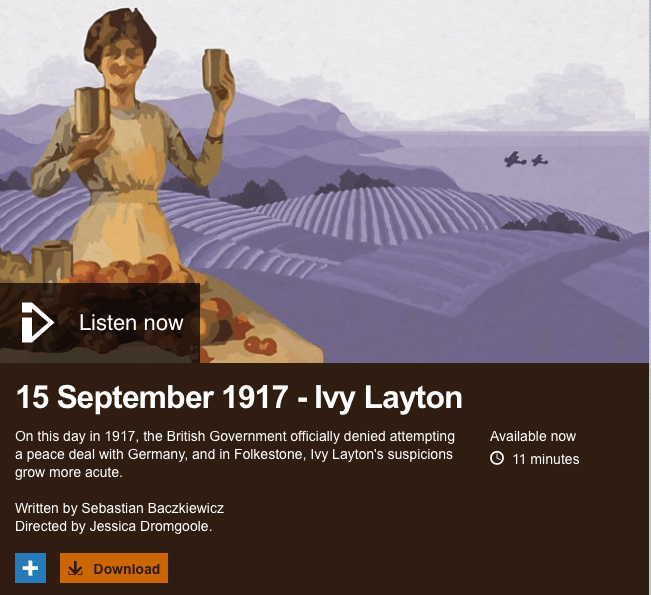
Task: Click the Listen now label
Action: coord(131,323)
